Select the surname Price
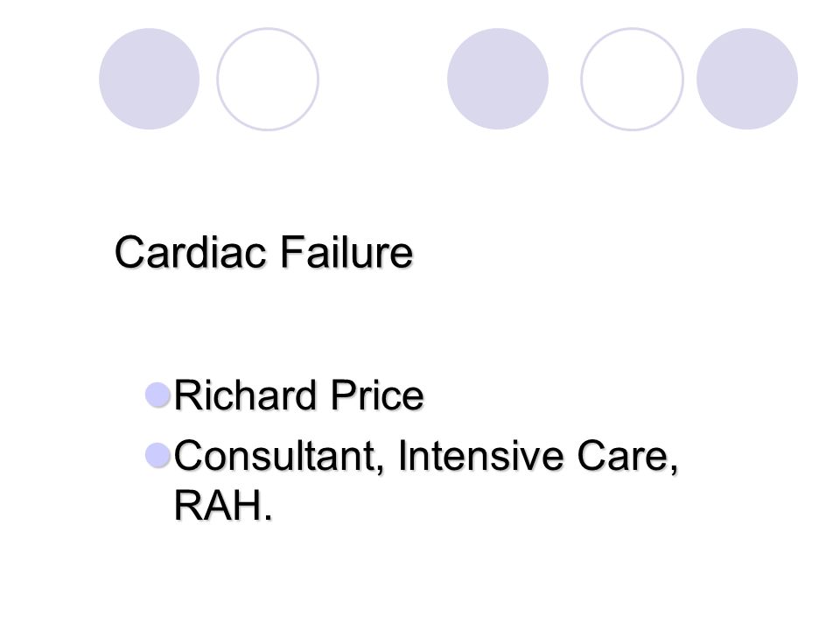 click(377, 395)
